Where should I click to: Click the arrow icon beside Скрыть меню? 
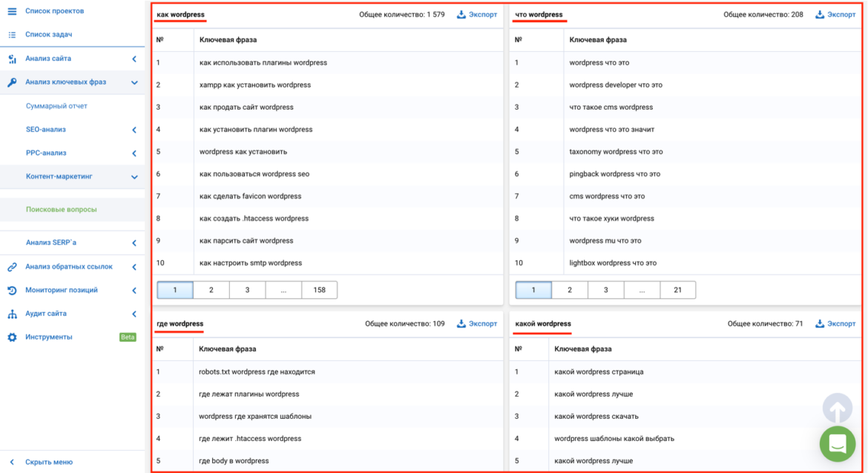[x=12, y=462]
